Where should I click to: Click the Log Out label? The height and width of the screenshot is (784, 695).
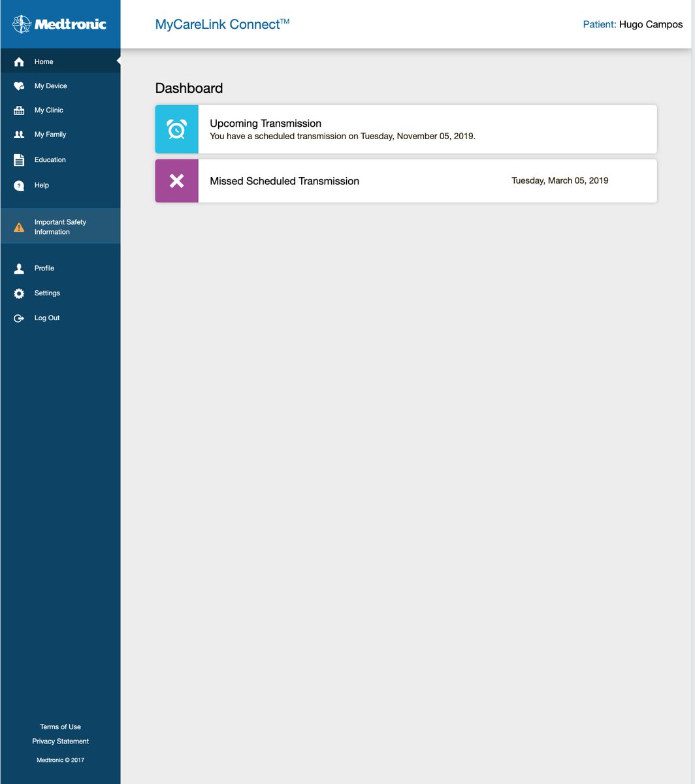[x=47, y=318]
